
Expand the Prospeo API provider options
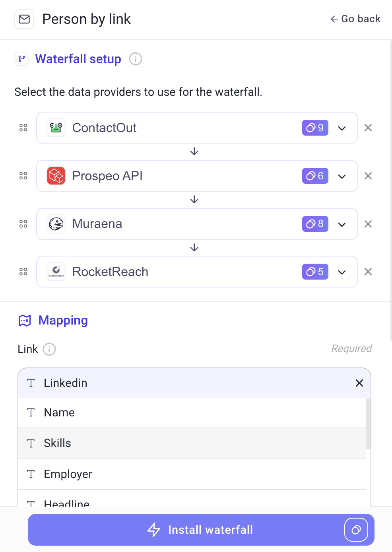342,176
